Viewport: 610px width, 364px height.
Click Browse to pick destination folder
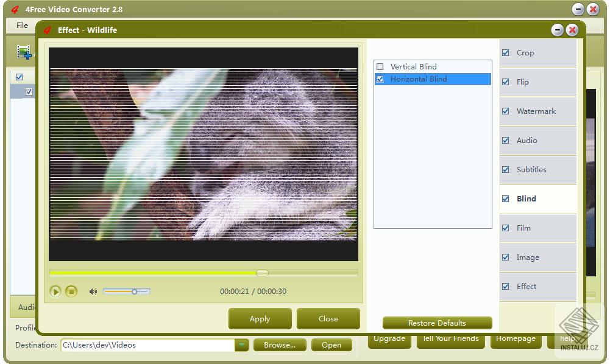click(279, 345)
